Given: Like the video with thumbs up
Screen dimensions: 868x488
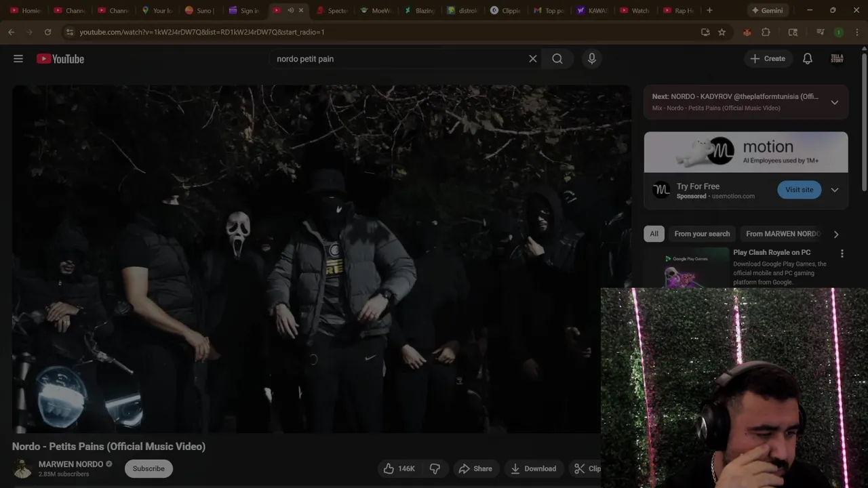Looking at the screenshot, I should click(399, 468).
